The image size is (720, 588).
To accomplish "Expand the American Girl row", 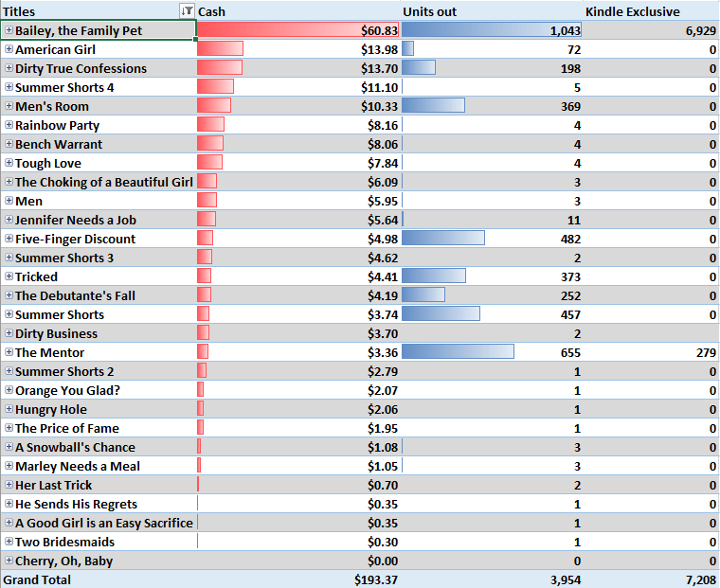I will pyautogui.click(x=9, y=49).
